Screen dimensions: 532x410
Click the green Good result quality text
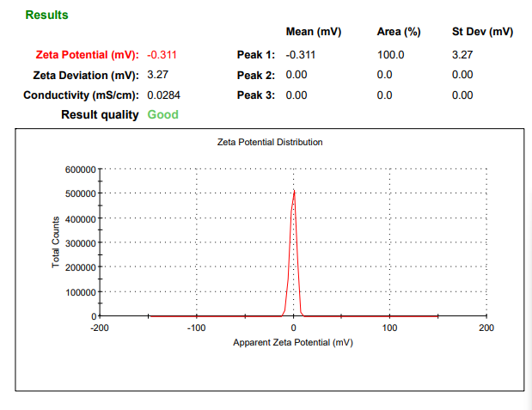click(163, 114)
